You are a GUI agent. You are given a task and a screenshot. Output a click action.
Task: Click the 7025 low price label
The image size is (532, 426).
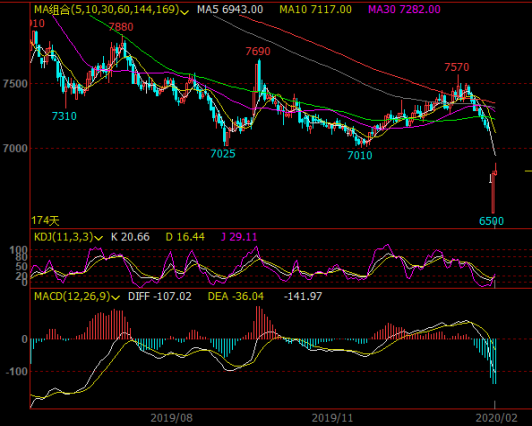click(223, 154)
